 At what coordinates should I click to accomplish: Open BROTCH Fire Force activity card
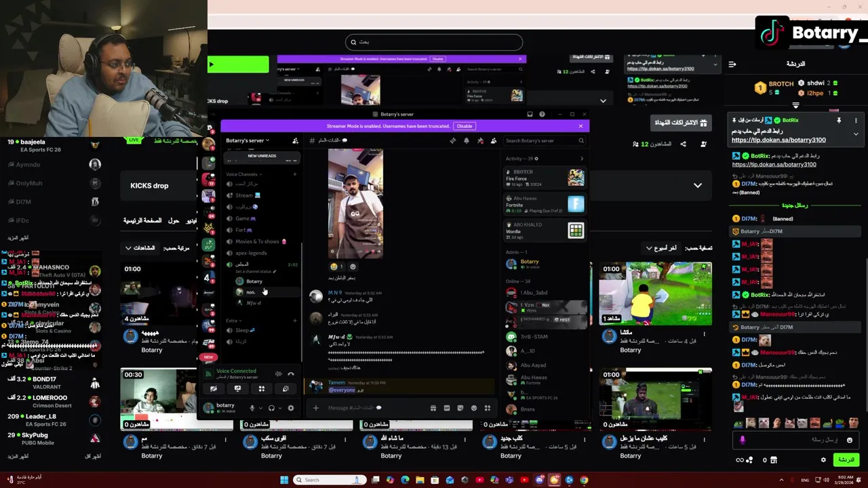pyautogui.click(x=545, y=178)
